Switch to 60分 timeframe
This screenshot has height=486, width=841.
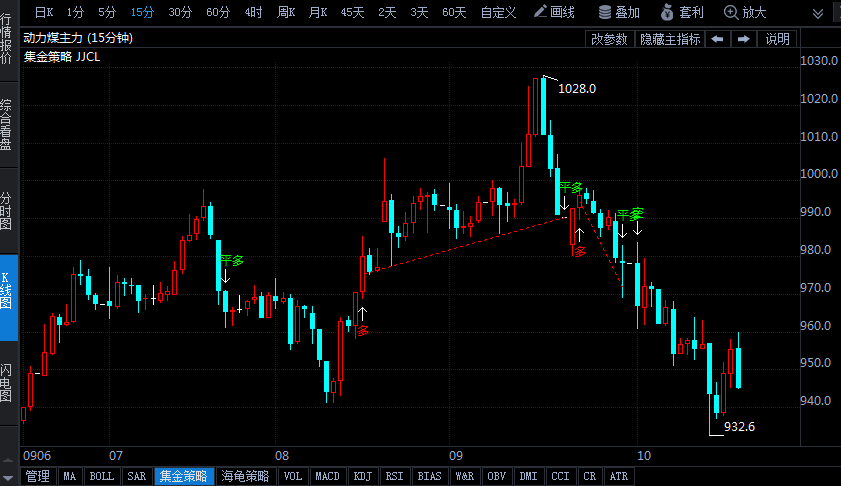[218, 12]
